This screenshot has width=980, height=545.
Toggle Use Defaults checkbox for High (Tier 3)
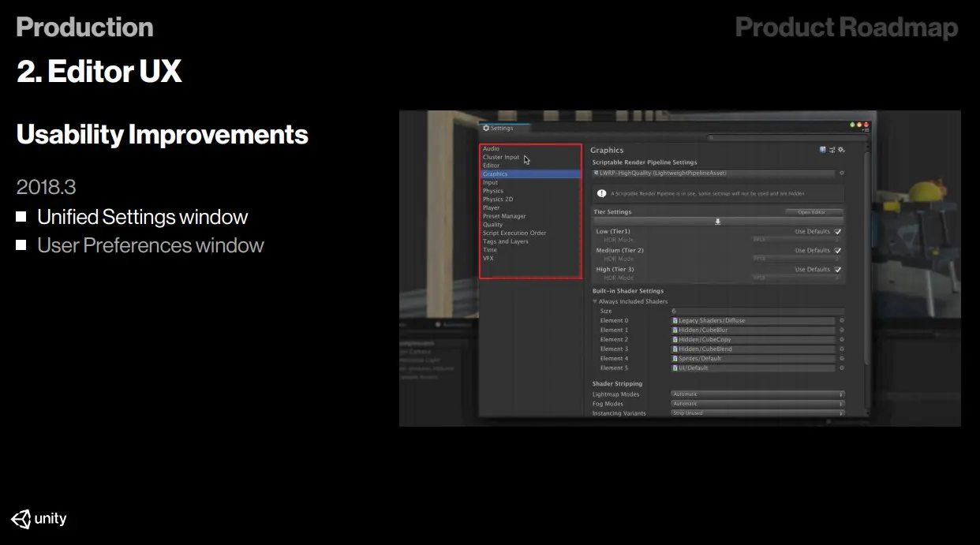click(x=837, y=270)
